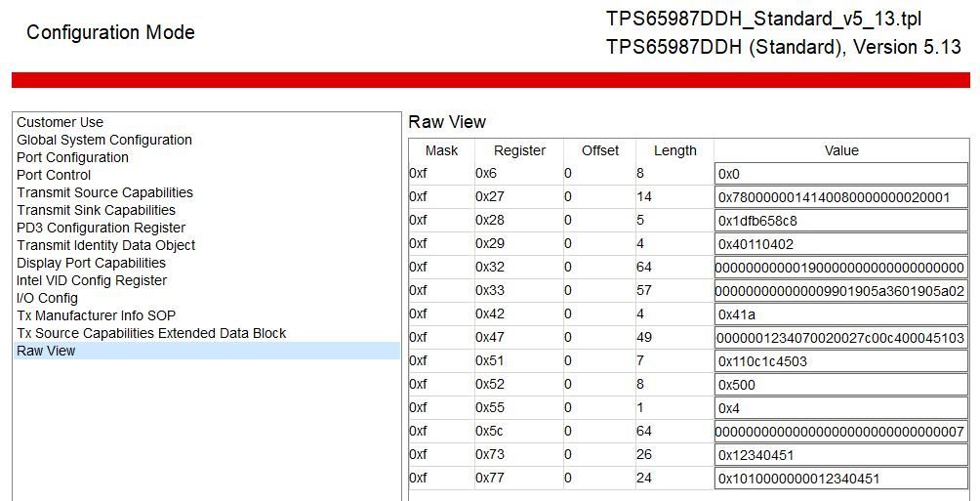Screen dimensions: 980x501
Task: Click register cell 0x73
Action: tap(518, 455)
